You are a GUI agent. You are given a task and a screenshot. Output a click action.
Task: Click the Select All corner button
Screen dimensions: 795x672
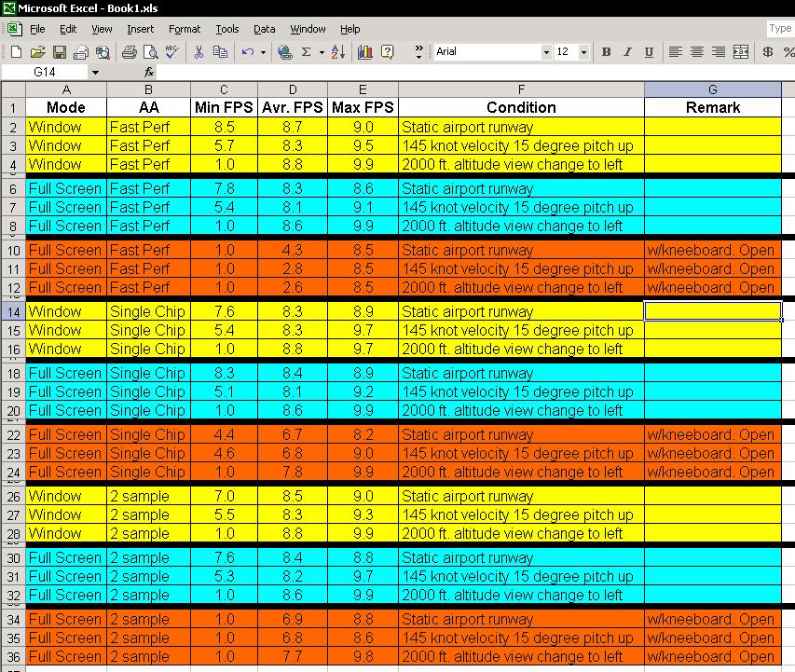[x=13, y=89]
